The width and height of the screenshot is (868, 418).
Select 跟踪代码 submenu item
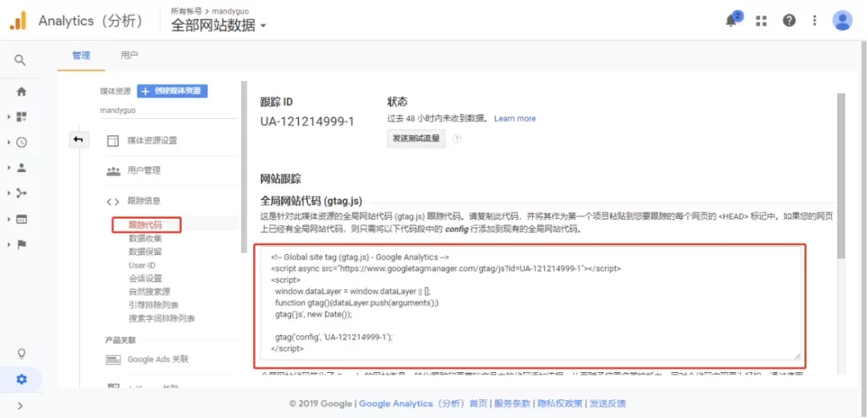[x=146, y=225]
